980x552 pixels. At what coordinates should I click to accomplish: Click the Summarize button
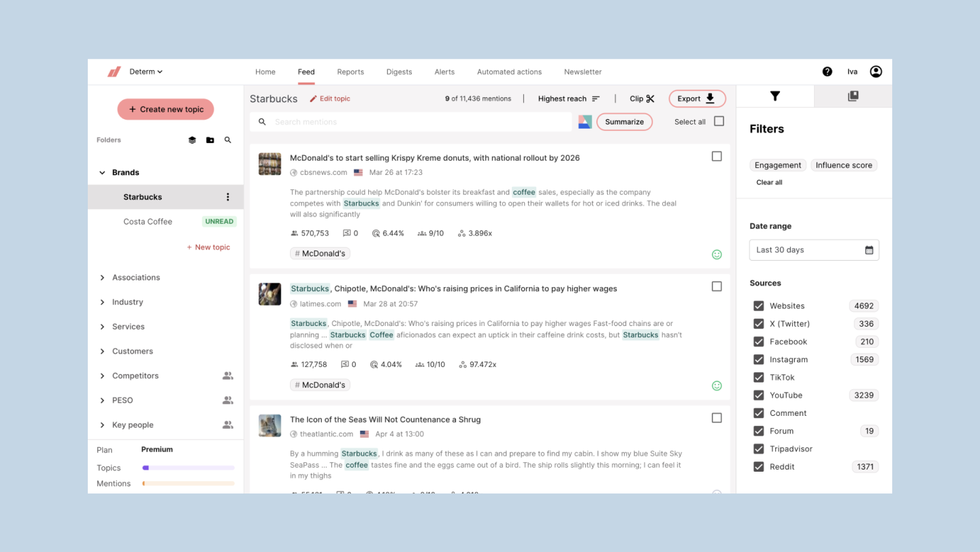tap(625, 122)
